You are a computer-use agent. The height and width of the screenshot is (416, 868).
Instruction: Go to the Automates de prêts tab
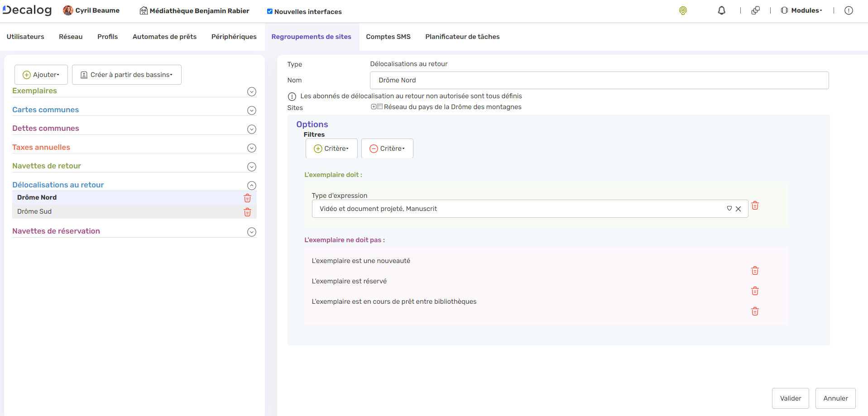[x=164, y=37]
